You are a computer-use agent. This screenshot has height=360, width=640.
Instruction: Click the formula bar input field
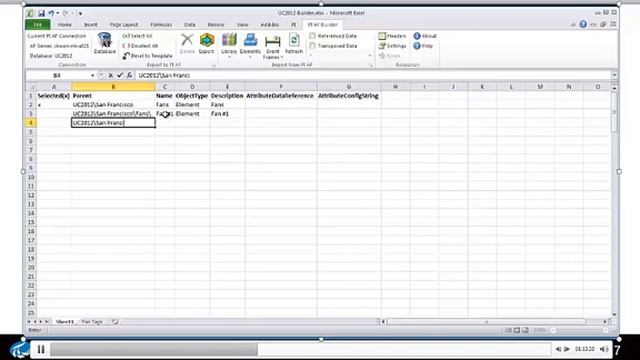tap(373, 75)
